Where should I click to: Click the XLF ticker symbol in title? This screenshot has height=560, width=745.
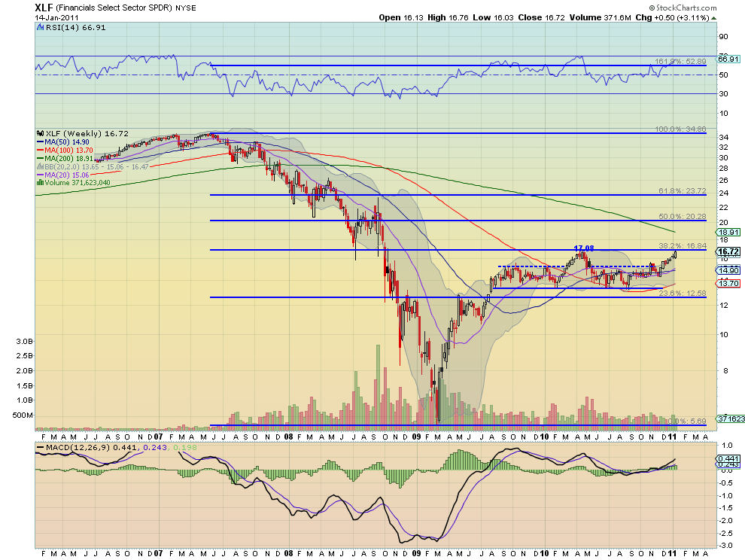[44, 8]
